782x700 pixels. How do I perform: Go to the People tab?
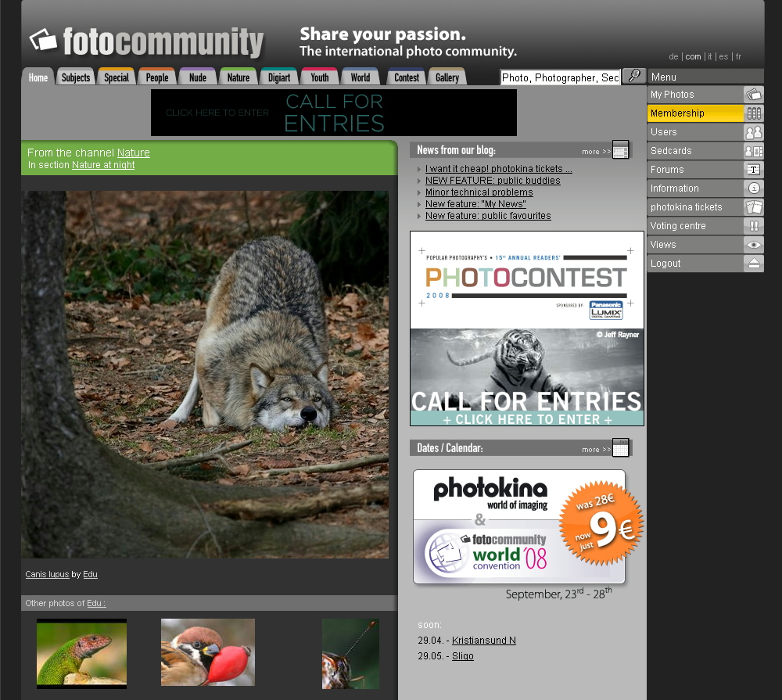[x=157, y=77]
